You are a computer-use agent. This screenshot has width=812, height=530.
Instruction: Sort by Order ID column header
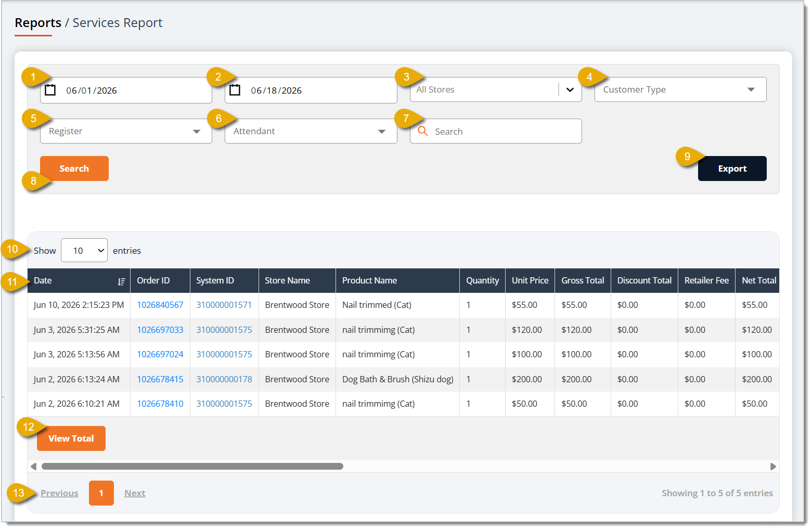tap(160, 280)
